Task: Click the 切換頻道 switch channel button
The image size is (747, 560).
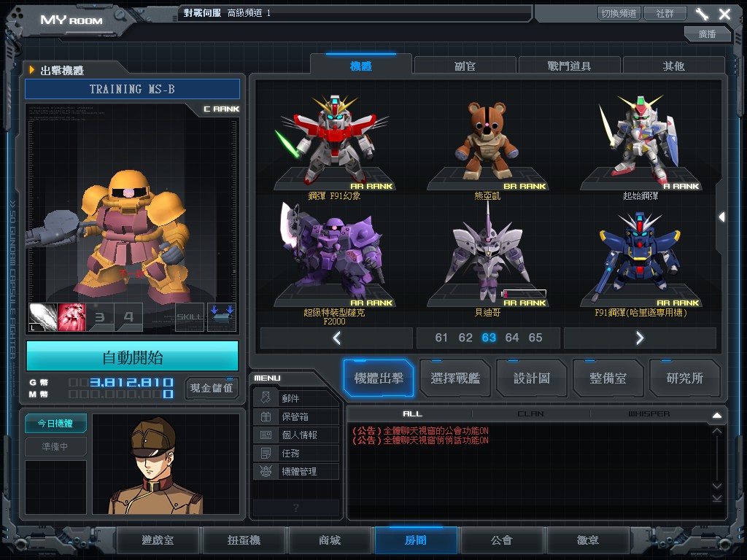Action: tap(619, 13)
